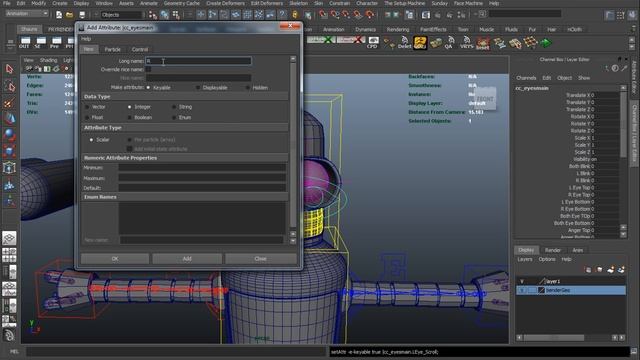Click the script editor icon bottom right

point(634,351)
